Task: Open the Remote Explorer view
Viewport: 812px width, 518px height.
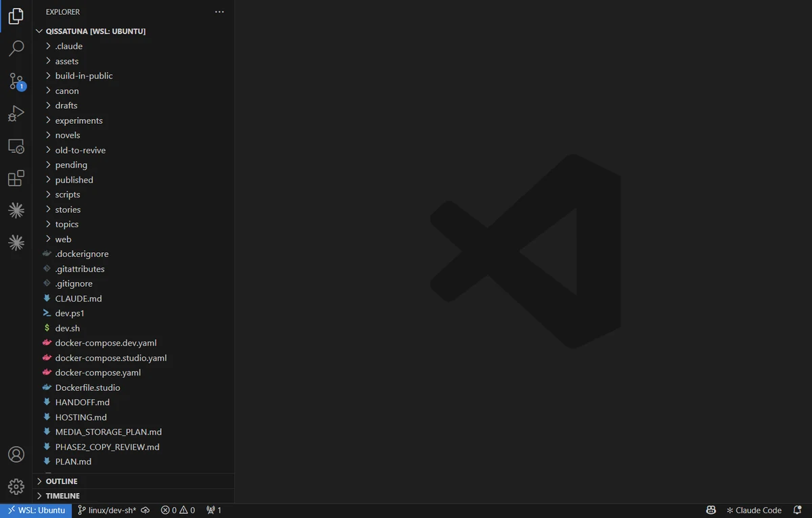Action: point(16,146)
